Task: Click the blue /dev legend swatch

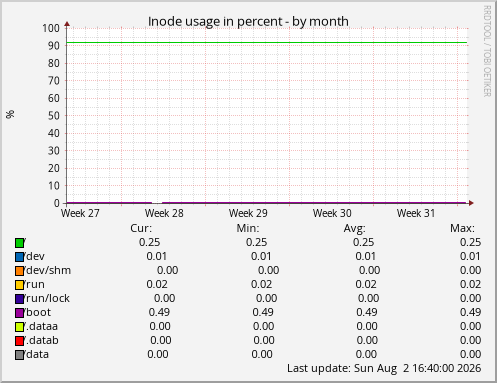Action: click(20, 257)
